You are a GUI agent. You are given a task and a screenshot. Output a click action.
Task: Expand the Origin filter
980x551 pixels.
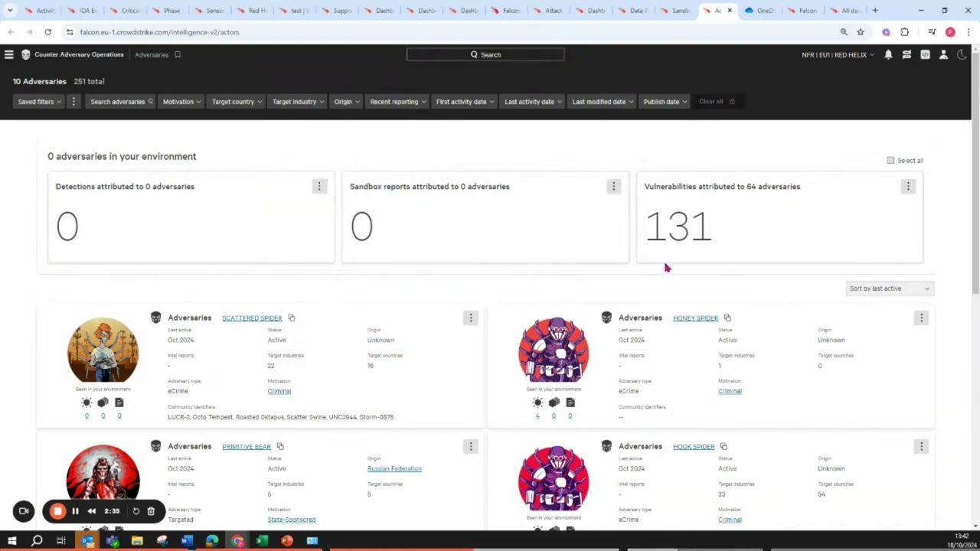click(x=347, y=101)
